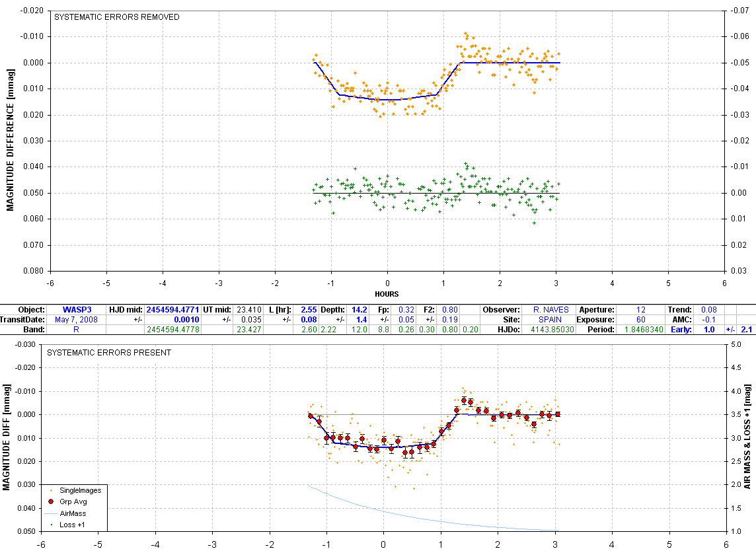The width and height of the screenshot is (756, 553).
Task: Select the WASP3 object name cell
Action: [74, 309]
